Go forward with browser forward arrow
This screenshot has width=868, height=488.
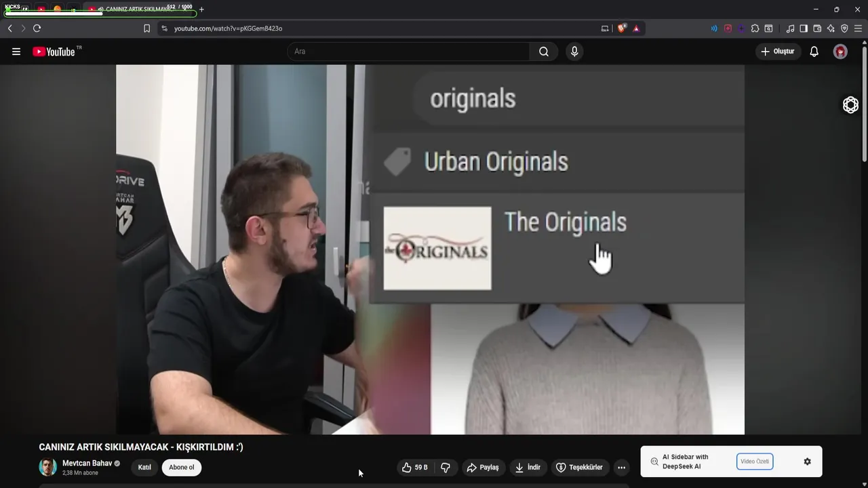tap(23, 28)
